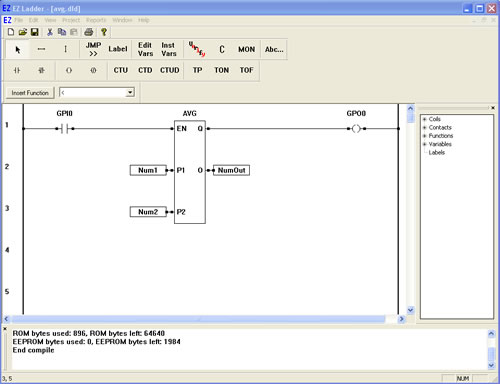Click the EEPROM bytes used output line
Viewport: 500px width, 384px height.
coord(97,342)
